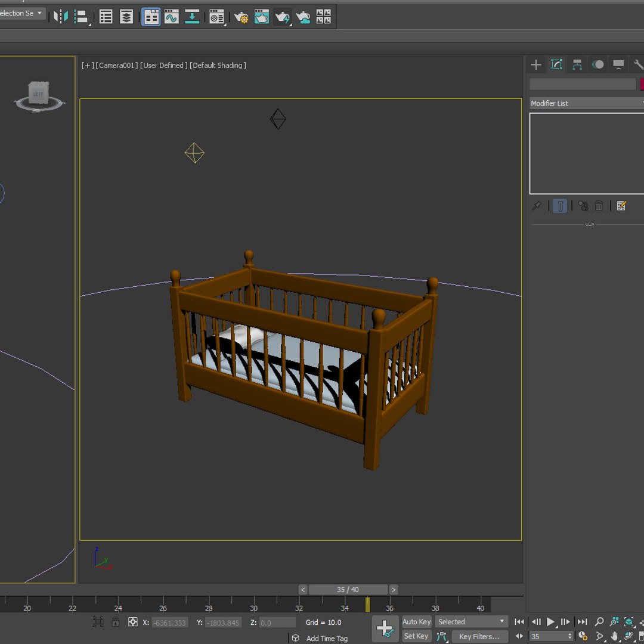Click the X coordinate field
This screenshot has height=644, width=644.
pyautogui.click(x=169, y=622)
